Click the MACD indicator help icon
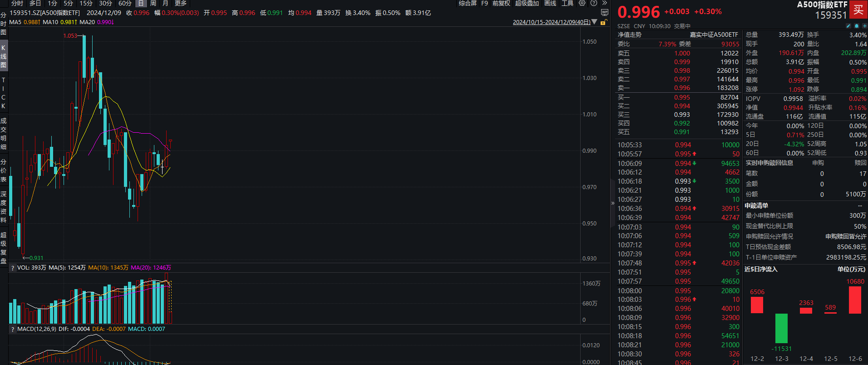868x365 pixels. 13,329
